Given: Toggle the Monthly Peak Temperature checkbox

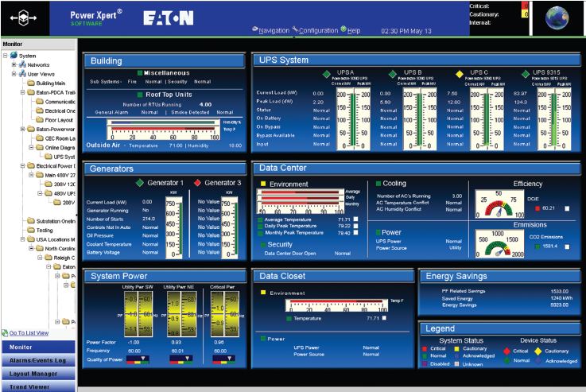Looking at the screenshot, I should point(355,232).
